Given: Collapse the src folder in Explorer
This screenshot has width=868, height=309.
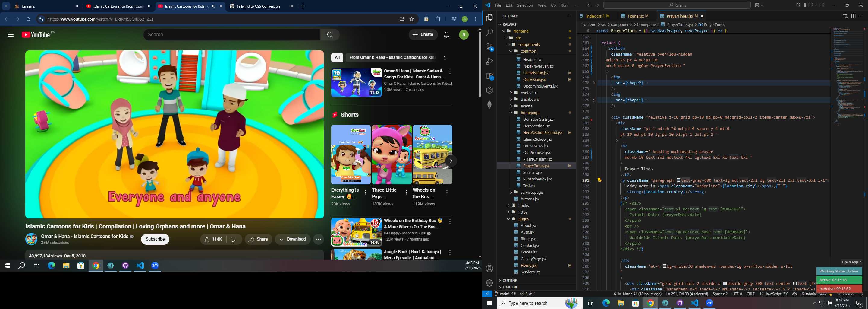Looking at the screenshot, I should (506, 38).
